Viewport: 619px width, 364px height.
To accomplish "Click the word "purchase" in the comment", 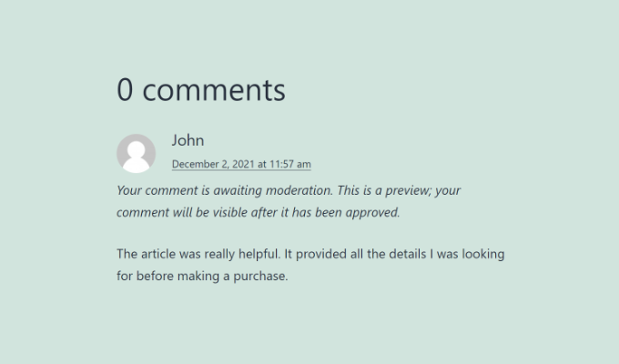I will click(259, 276).
